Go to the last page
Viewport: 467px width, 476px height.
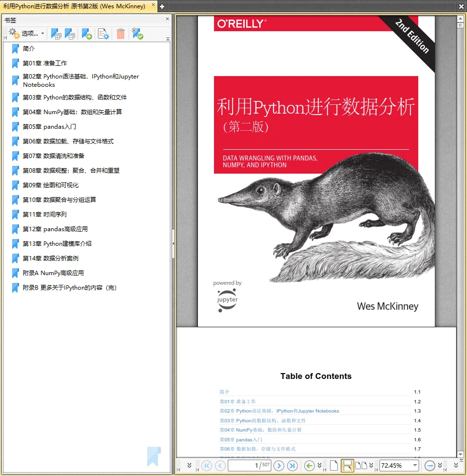tap(292, 465)
